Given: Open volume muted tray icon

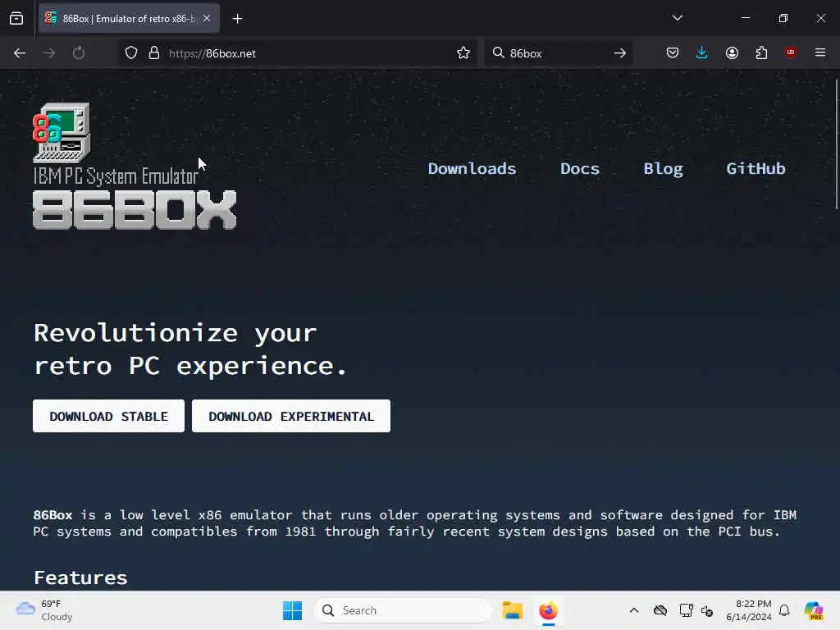Looking at the screenshot, I should tap(707, 610).
